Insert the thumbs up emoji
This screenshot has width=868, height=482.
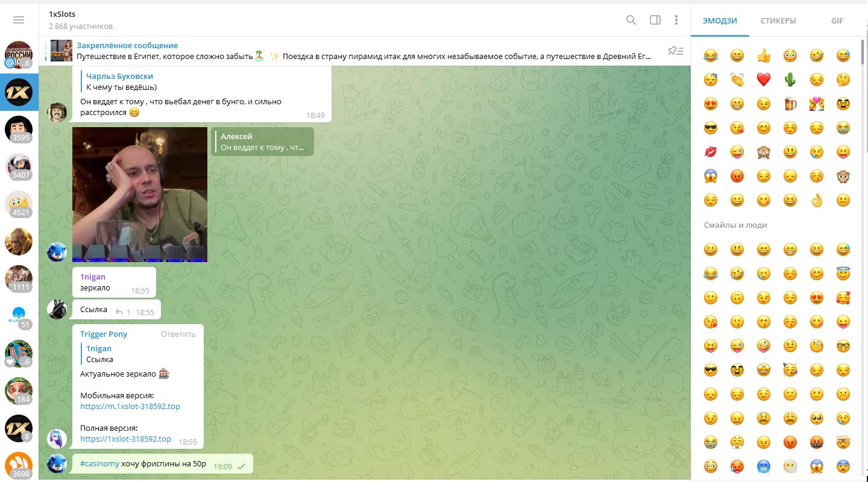(x=764, y=56)
